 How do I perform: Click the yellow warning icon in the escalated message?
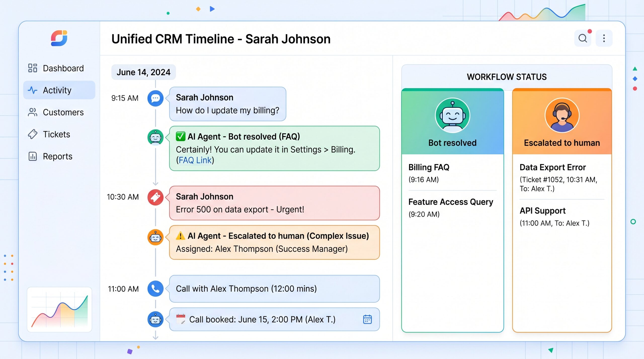(180, 236)
